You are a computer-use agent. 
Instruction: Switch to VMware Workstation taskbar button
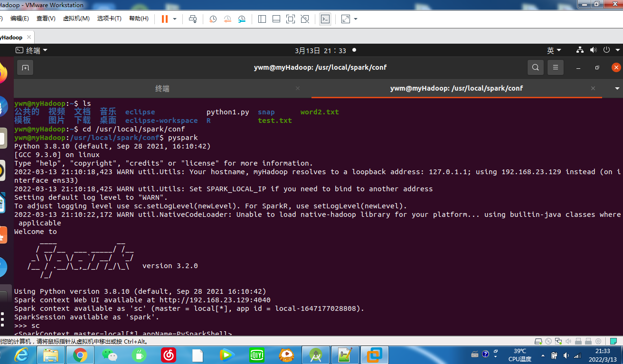coord(375,355)
